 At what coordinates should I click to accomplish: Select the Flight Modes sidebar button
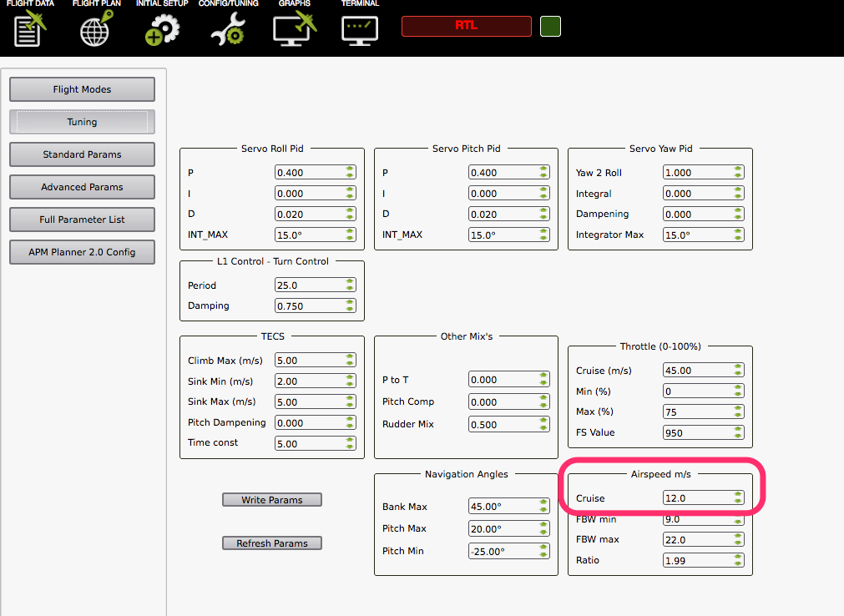82,89
